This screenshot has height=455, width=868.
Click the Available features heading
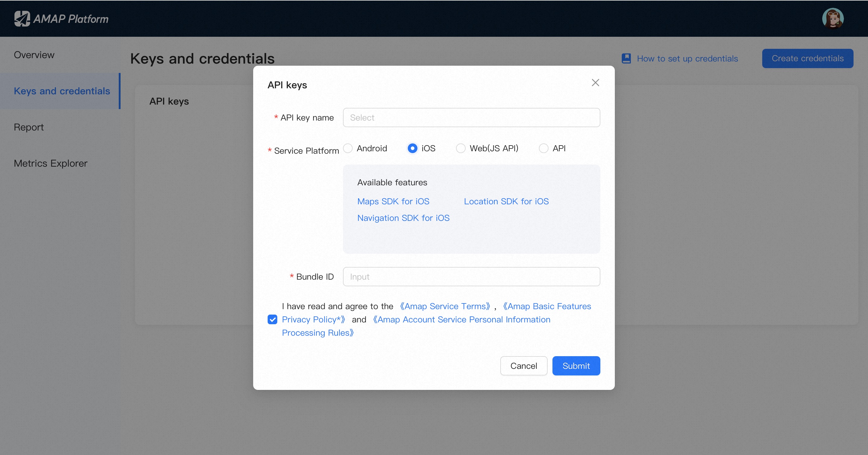392,182
